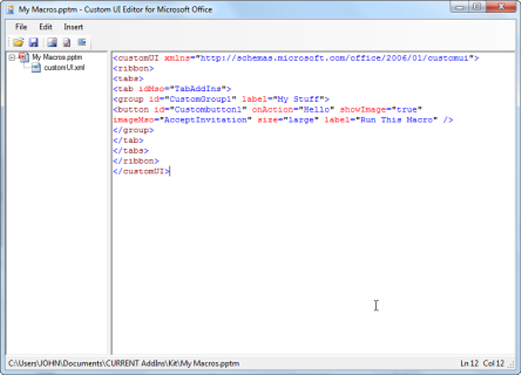This screenshot has height=375, width=521.
Task: Save the file with the floppy disk icon
Action: 34,42
